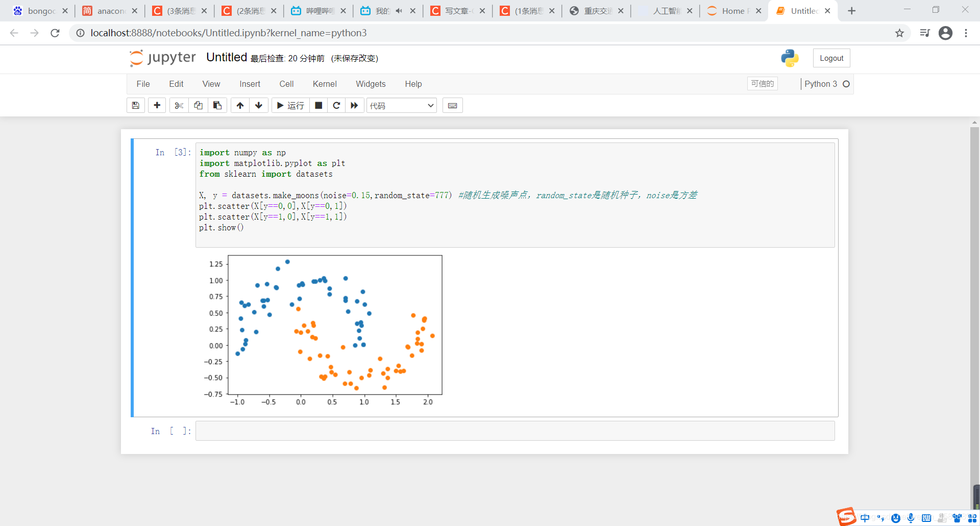Image resolution: width=980 pixels, height=526 pixels.
Task: Move the selected cell up
Action: pyautogui.click(x=240, y=105)
